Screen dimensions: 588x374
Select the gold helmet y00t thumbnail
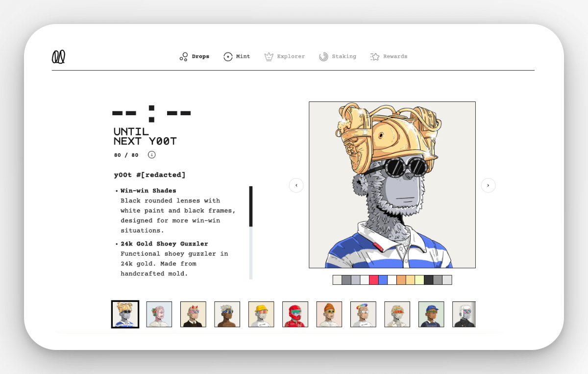pos(125,314)
